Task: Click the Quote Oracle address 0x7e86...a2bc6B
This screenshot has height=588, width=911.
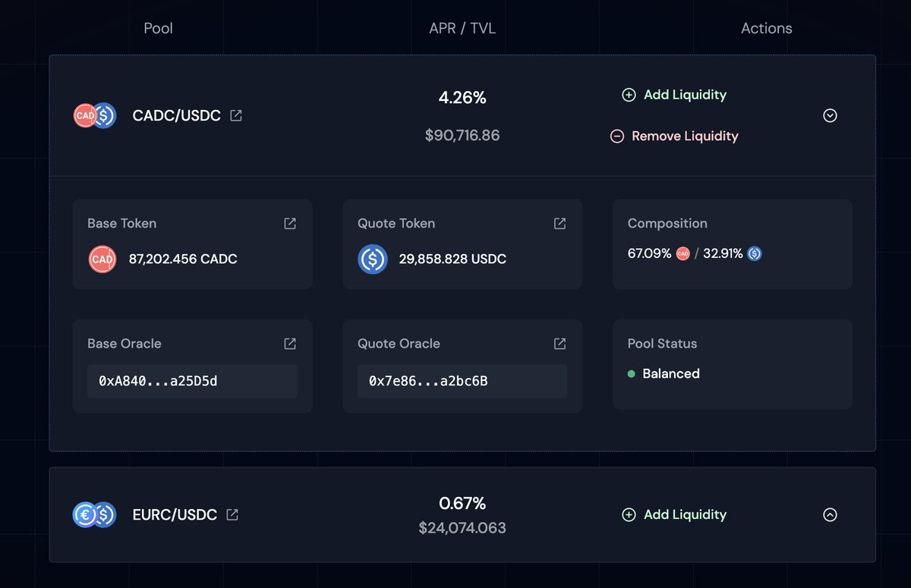Action: coord(462,381)
